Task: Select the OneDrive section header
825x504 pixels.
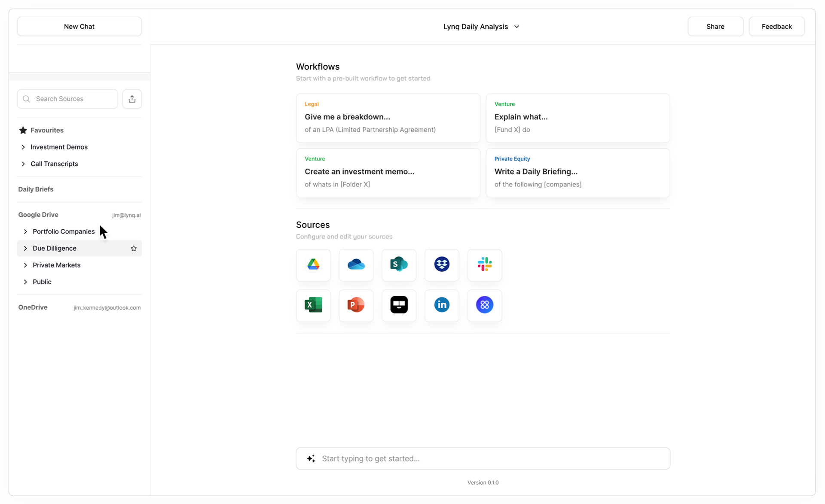Action: (x=33, y=307)
